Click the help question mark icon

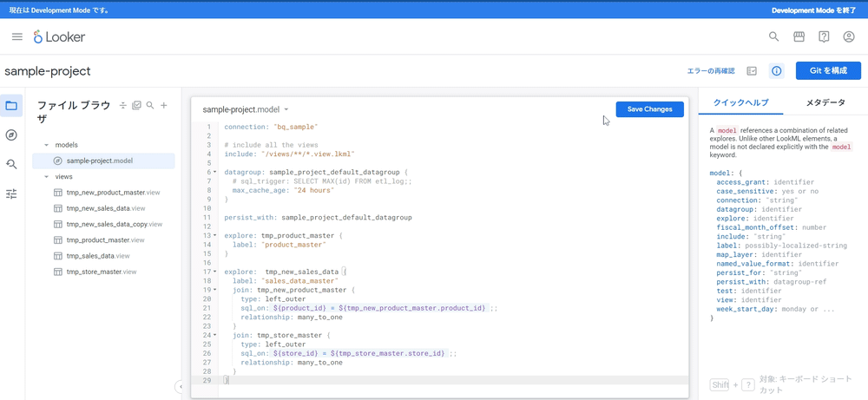pos(824,37)
